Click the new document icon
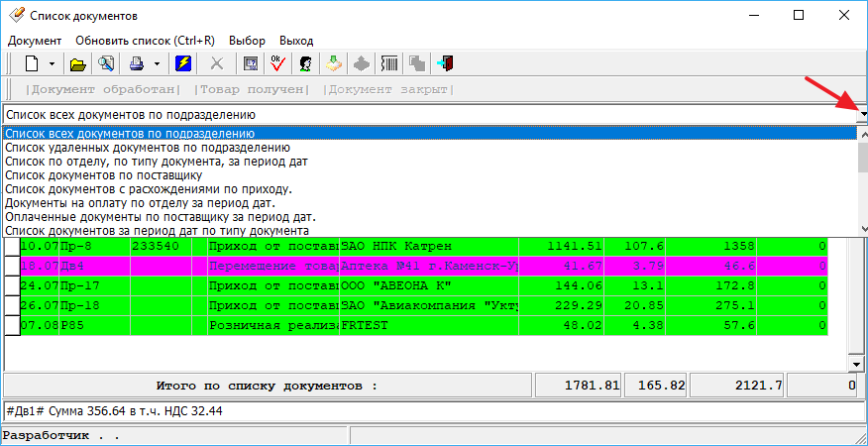Image resolution: width=868 pixels, height=446 pixels. (31, 63)
